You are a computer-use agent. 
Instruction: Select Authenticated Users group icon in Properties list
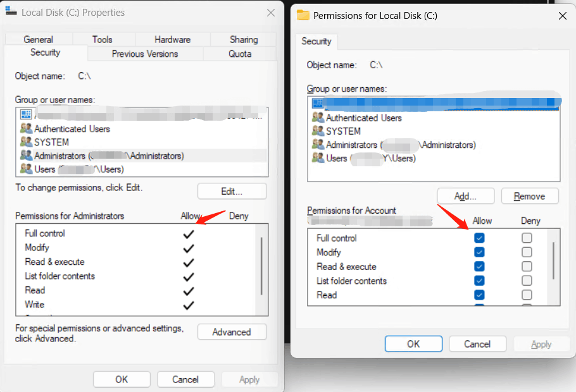(26, 128)
